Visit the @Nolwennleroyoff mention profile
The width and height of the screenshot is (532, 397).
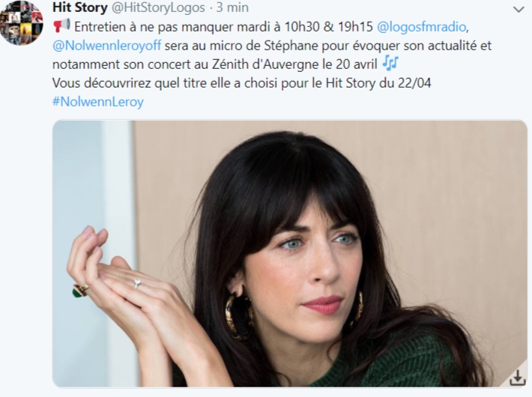click(x=106, y=46)
